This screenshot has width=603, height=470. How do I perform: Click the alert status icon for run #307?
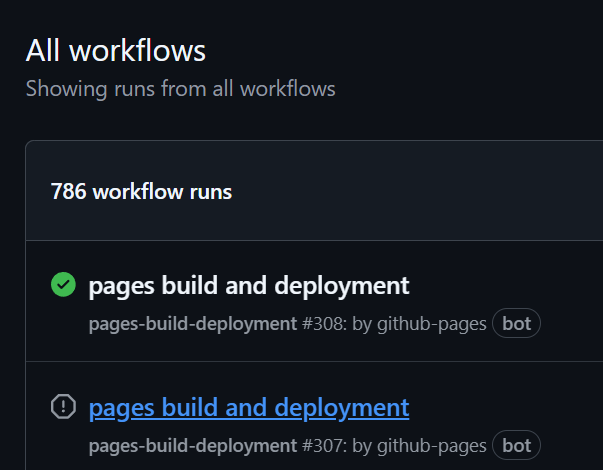tap(63, 407)
